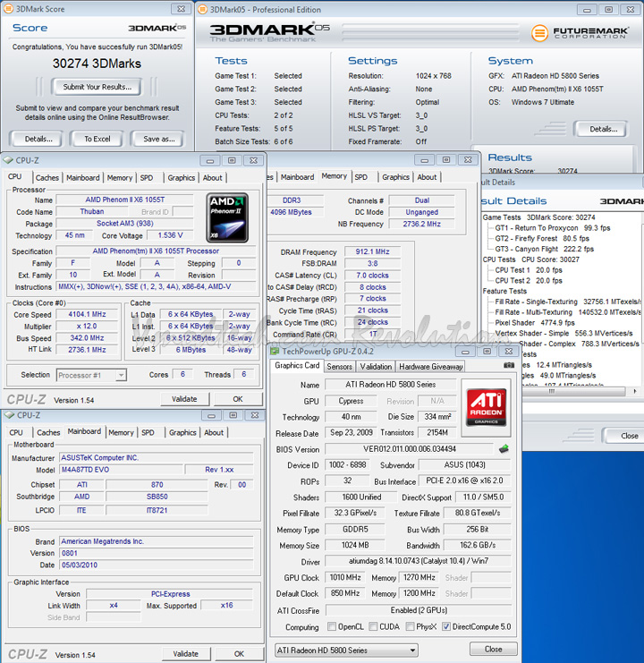Select GT3 - Canyon Flight result row
The width and height of the screenshot is (644, 663).
545,249
